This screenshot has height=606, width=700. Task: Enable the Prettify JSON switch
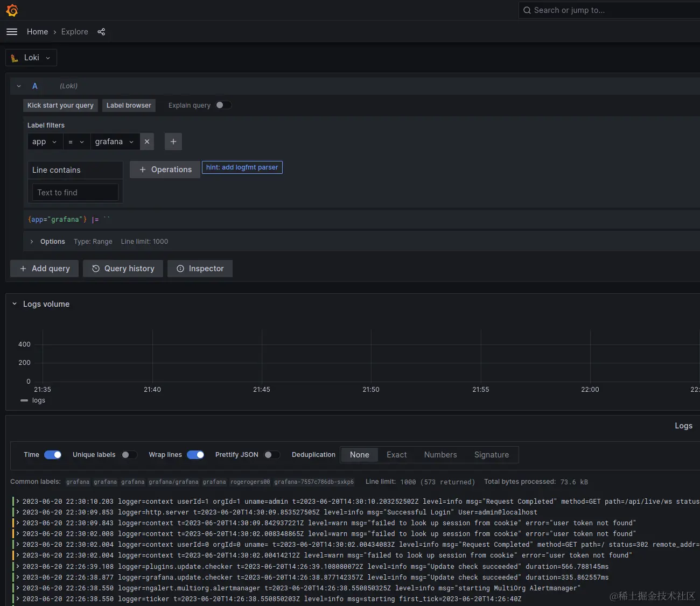coord(272,455)
